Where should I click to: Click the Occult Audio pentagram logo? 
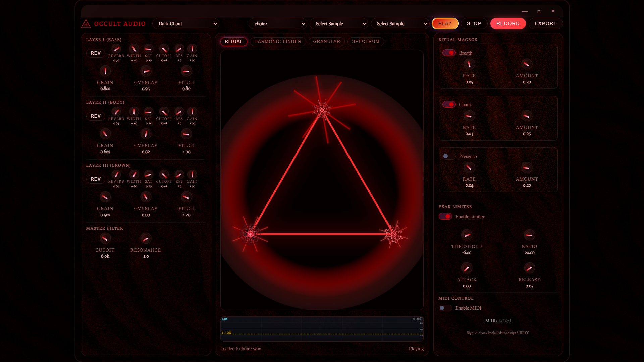(x=85, y=24)
